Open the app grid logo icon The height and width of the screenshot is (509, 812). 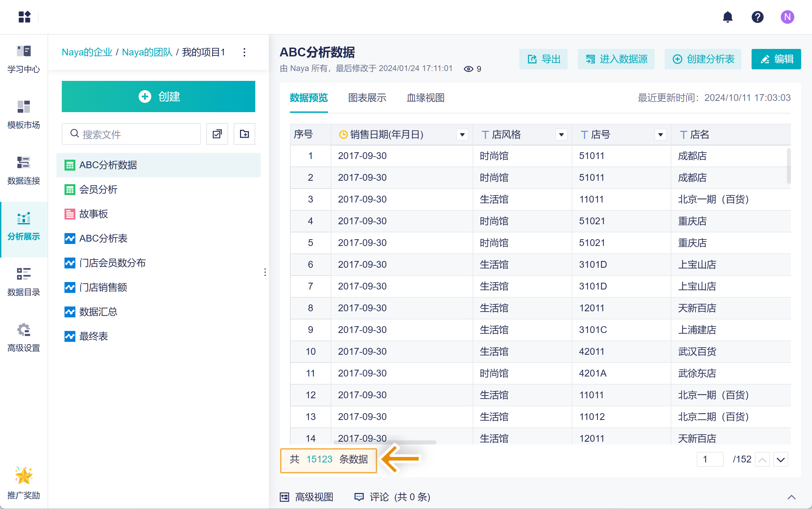click(24, 17)
